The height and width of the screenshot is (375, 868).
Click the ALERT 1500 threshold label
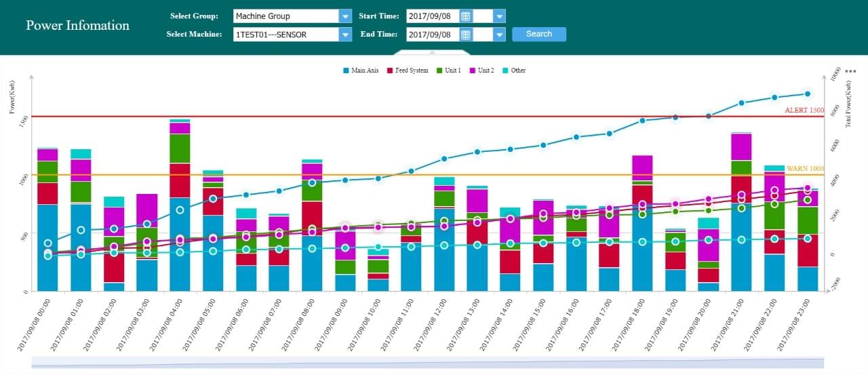pos(804,110)
